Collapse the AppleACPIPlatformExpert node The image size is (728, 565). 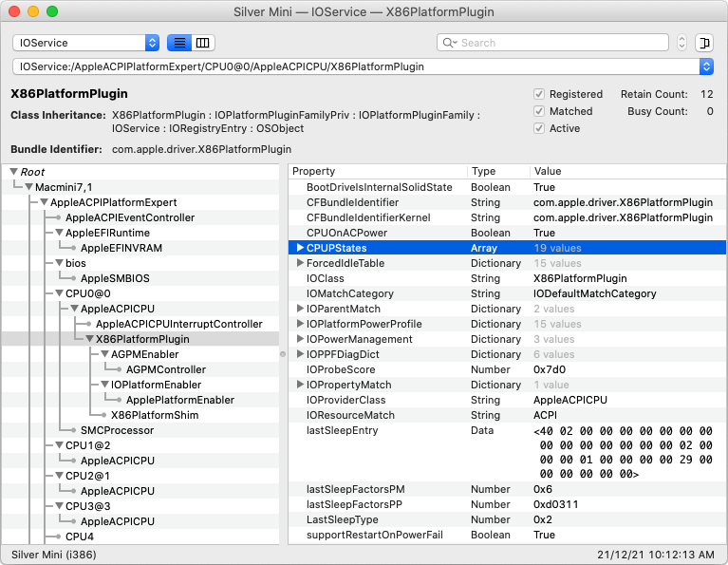[44, 202]
